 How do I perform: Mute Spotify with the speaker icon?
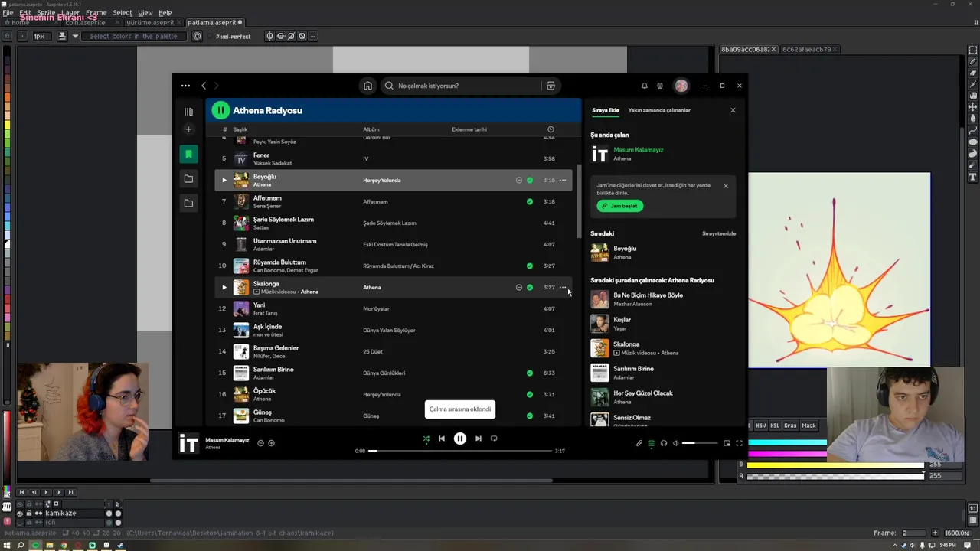coord(675,443)
